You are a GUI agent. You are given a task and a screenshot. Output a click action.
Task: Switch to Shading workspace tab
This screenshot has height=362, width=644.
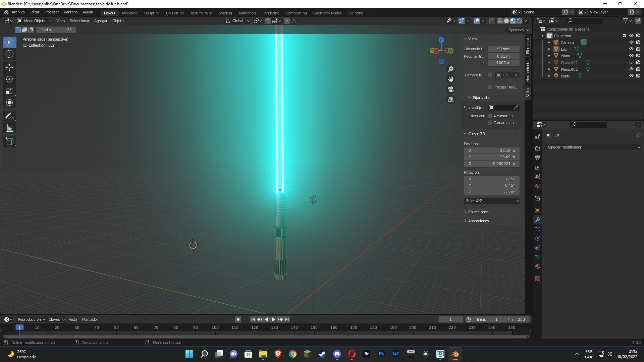225,13
